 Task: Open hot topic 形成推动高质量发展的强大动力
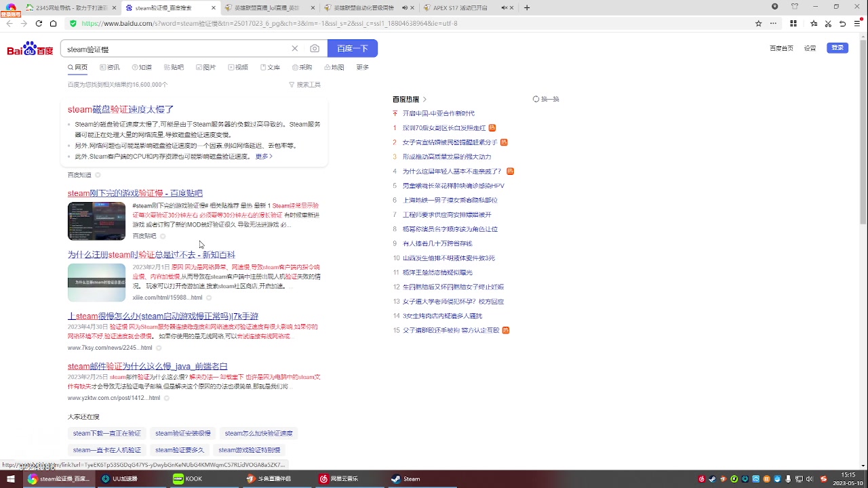click(447, 157)
